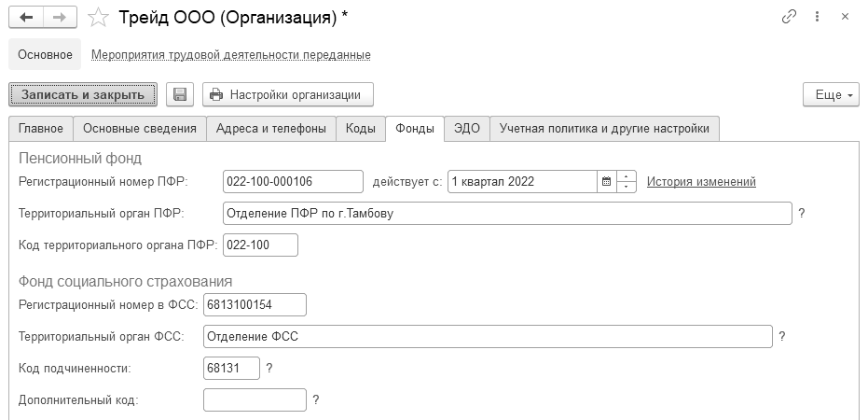Open the История изменений link
Viewport: 868px width, 420px height.
(701, 182)
